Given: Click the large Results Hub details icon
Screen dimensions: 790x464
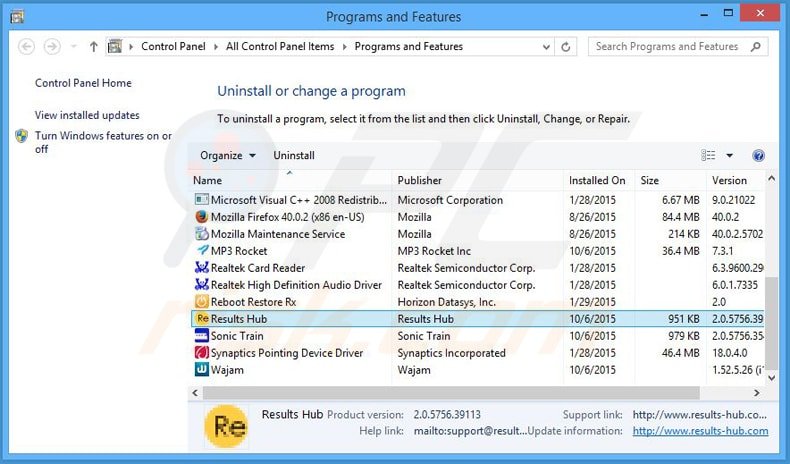Looking at the screenshot, I should tap(227, 426).
